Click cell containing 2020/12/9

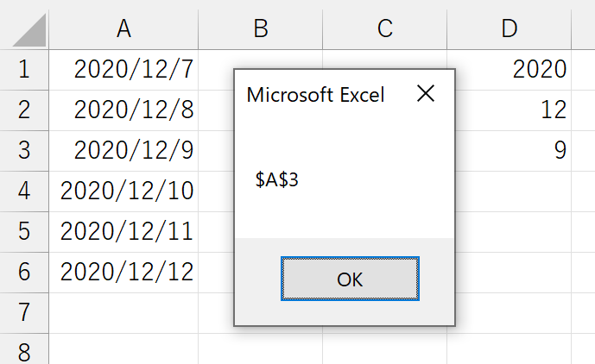click(x=123, y=151)
